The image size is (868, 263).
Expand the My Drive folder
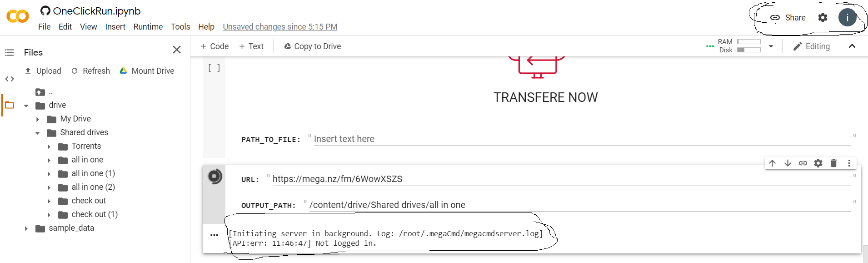[38, 119]
